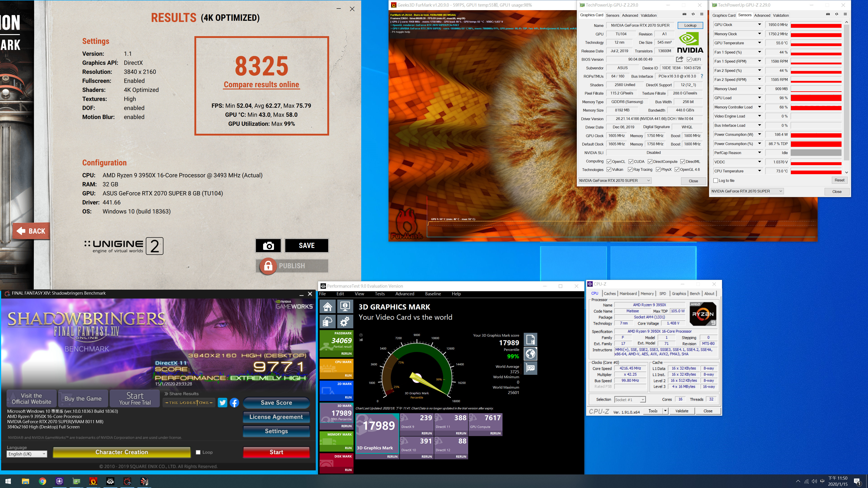
Task: Click the BIOS version share arrow icon
Action: click(x=680, y=59)
